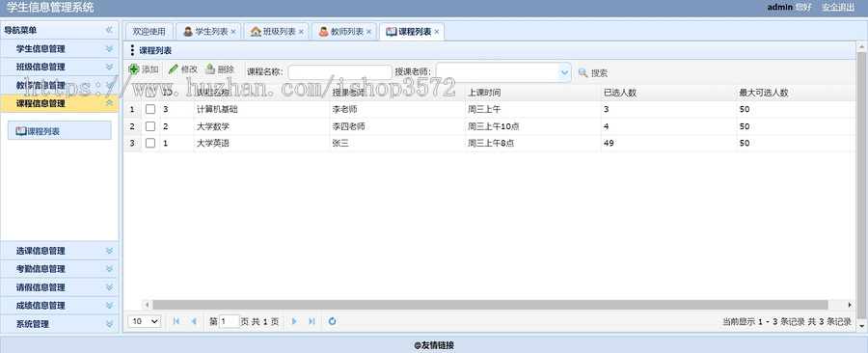Click teacher cell 李老师
The image size is (868, 353).
pyautogui.click(x=344, y=110)
